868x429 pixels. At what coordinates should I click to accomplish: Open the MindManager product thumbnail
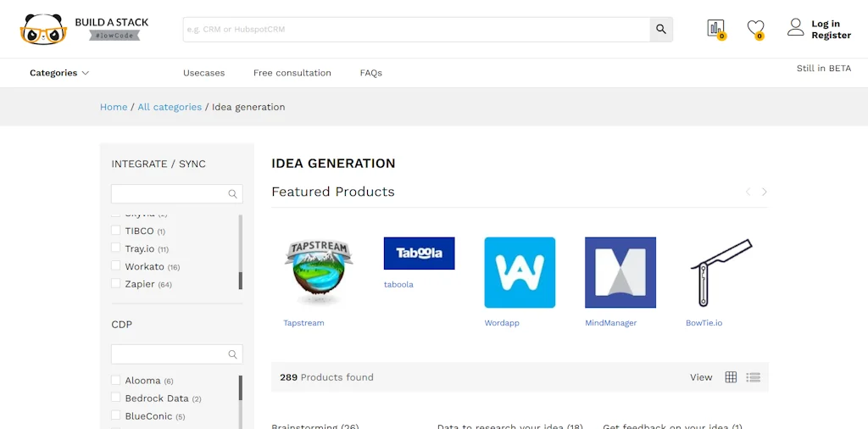click(620, 272)
